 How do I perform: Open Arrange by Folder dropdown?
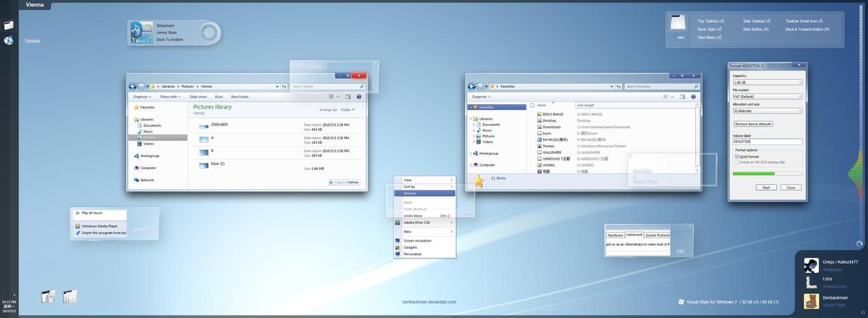[348, 109]
